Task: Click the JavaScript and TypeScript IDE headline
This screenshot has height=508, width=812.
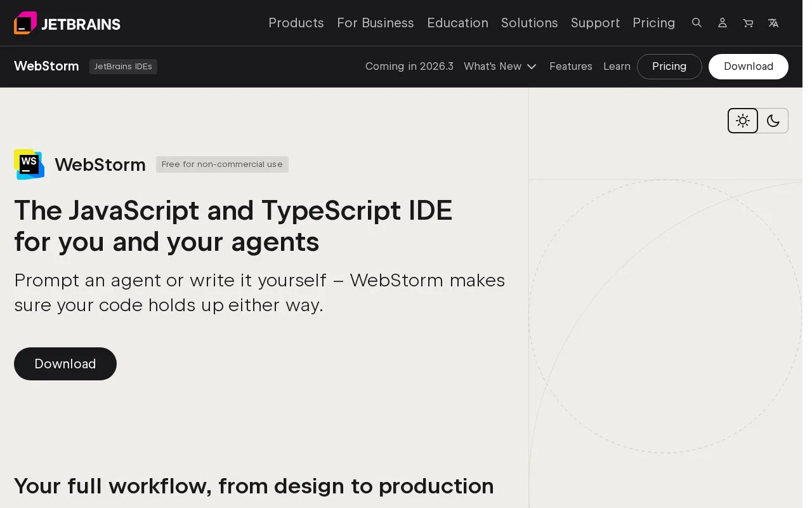Action: [233, 226]
